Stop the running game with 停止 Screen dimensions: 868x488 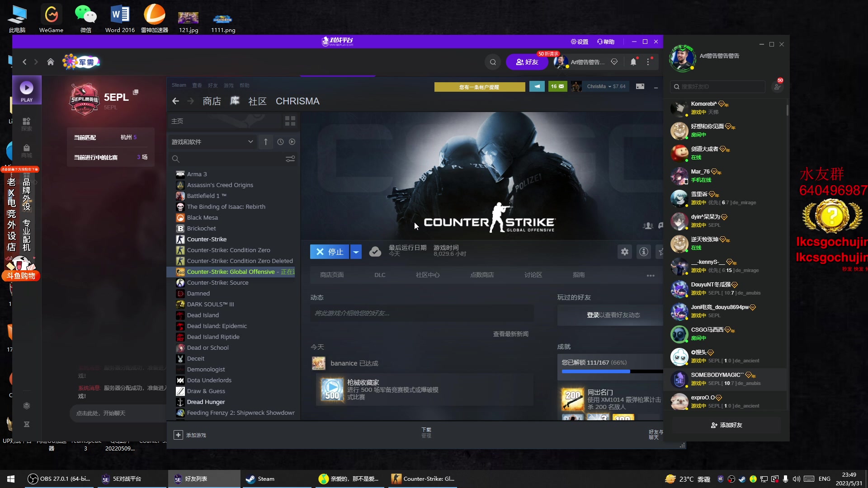click(x=330, y=252)
